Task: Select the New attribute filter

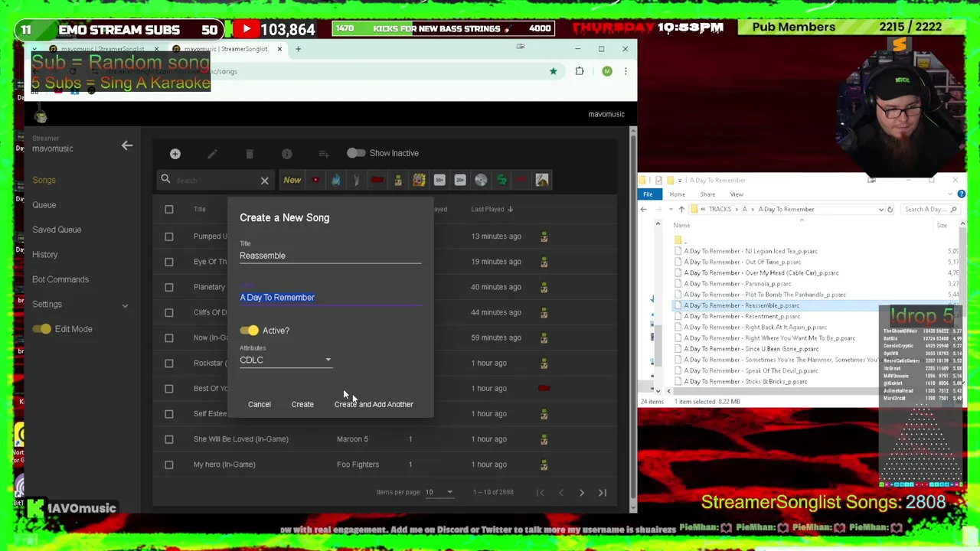Action: tap(292, 180)
